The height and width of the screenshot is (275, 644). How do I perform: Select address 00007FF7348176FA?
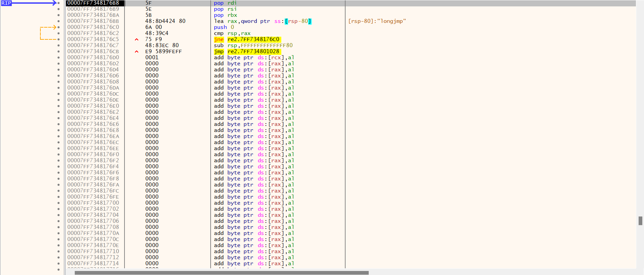pos(93,185)
